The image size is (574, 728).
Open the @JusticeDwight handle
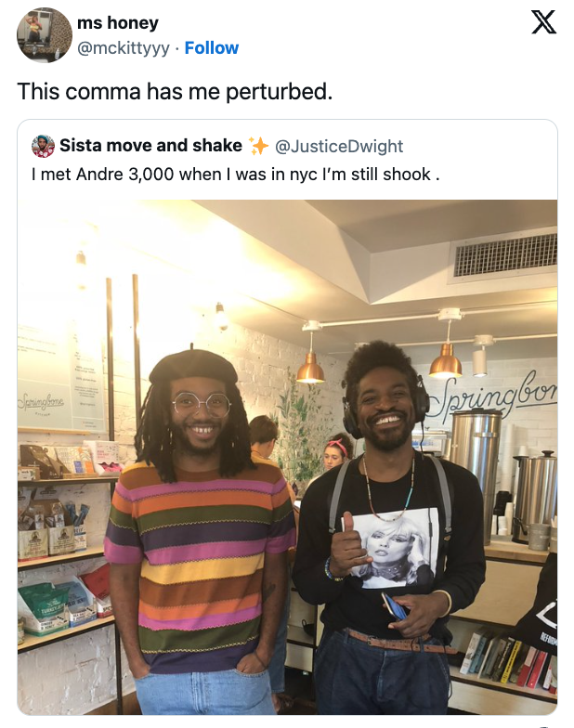pos(339,147)
